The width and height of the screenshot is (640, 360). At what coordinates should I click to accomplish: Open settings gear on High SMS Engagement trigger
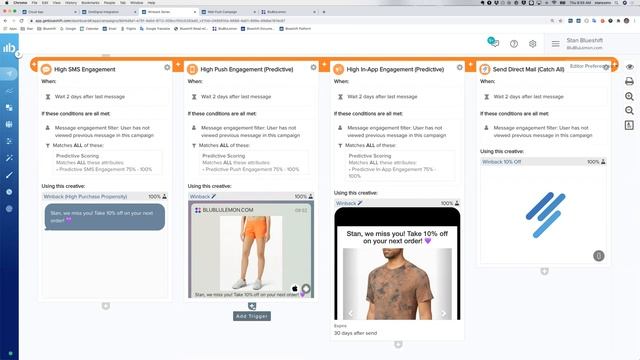click(x=167, y=67)
